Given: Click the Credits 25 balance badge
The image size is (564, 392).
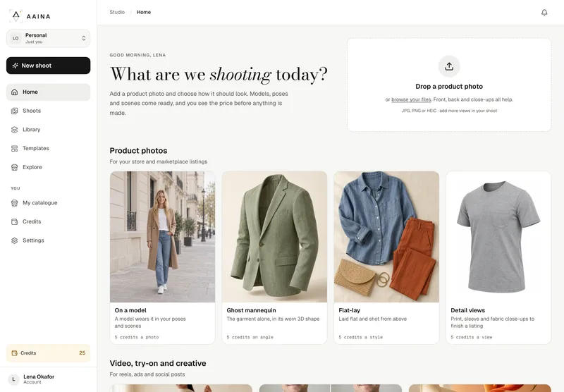Looking at the screenshot, I should 48,353.
